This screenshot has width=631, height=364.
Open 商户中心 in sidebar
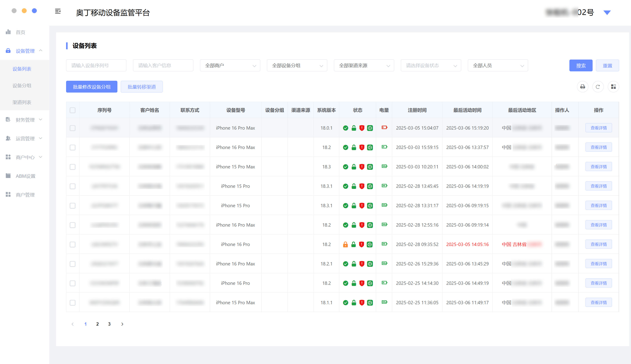(25, 157)
